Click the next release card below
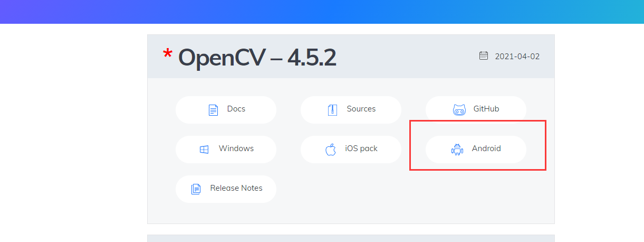 click(351, 238)
